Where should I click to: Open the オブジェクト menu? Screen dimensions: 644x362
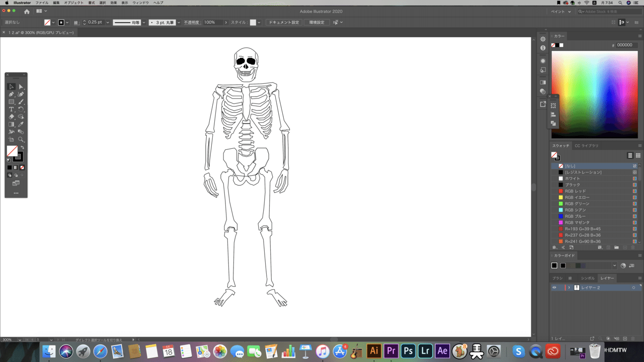[x=73, y=3]
